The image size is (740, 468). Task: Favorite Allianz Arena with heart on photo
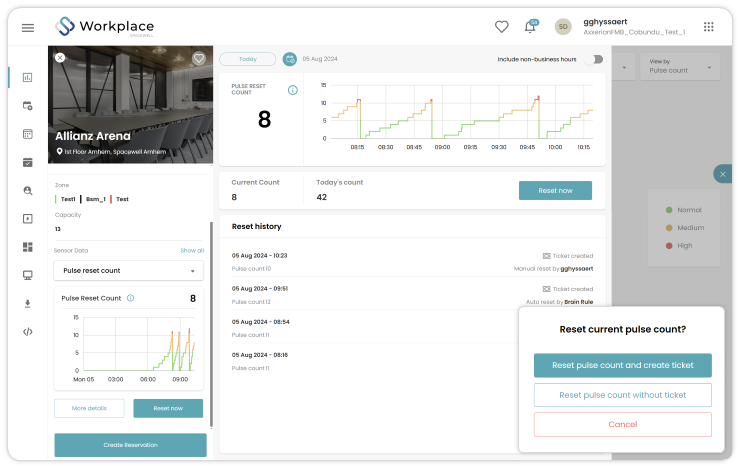[199, 58]
